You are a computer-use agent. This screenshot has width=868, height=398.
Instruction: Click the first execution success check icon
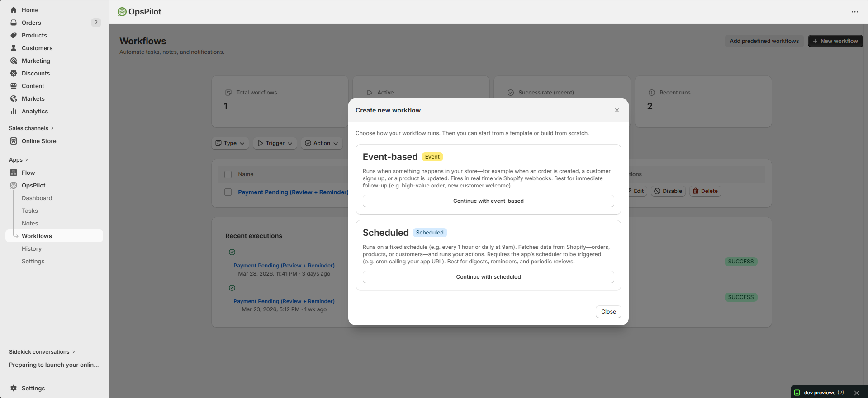pos(232,252)
